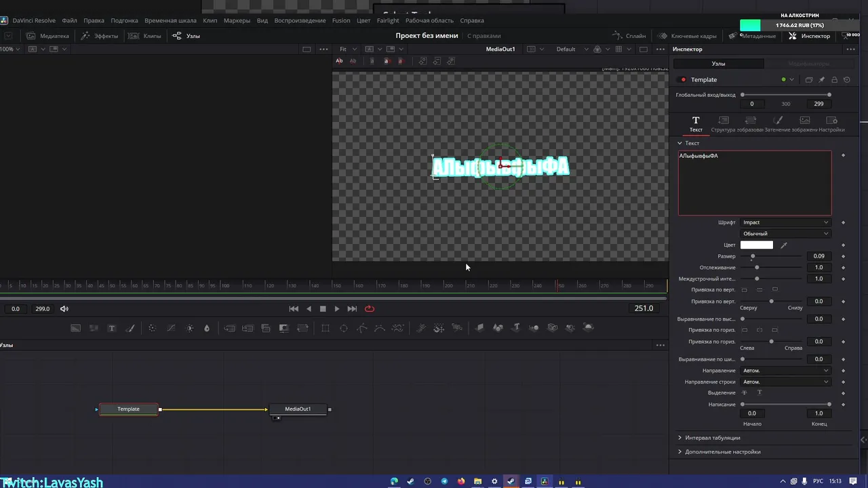Open the Шрифт Impact font dropdown
Viewport: 868px width, 488px height.
785,222
